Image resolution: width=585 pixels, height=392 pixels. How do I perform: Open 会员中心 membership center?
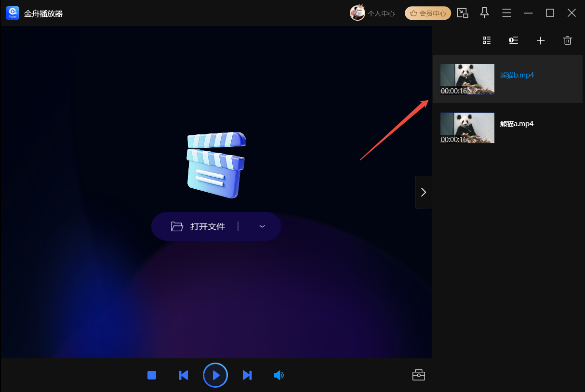click(428, 13)
